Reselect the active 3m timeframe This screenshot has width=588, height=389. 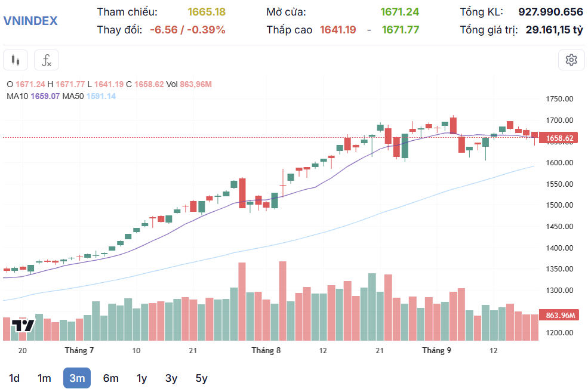[x=76, y=378]
